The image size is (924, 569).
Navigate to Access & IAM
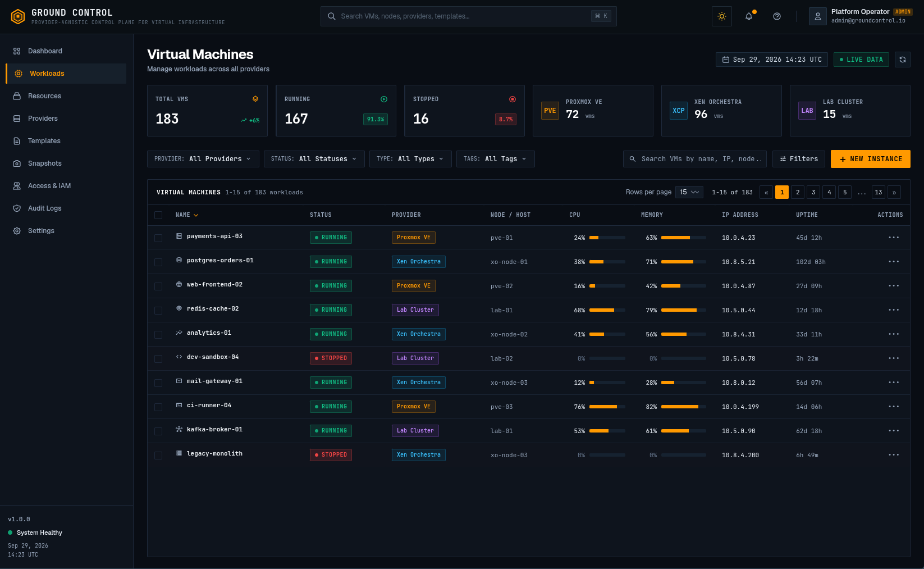tap(66, 186)
